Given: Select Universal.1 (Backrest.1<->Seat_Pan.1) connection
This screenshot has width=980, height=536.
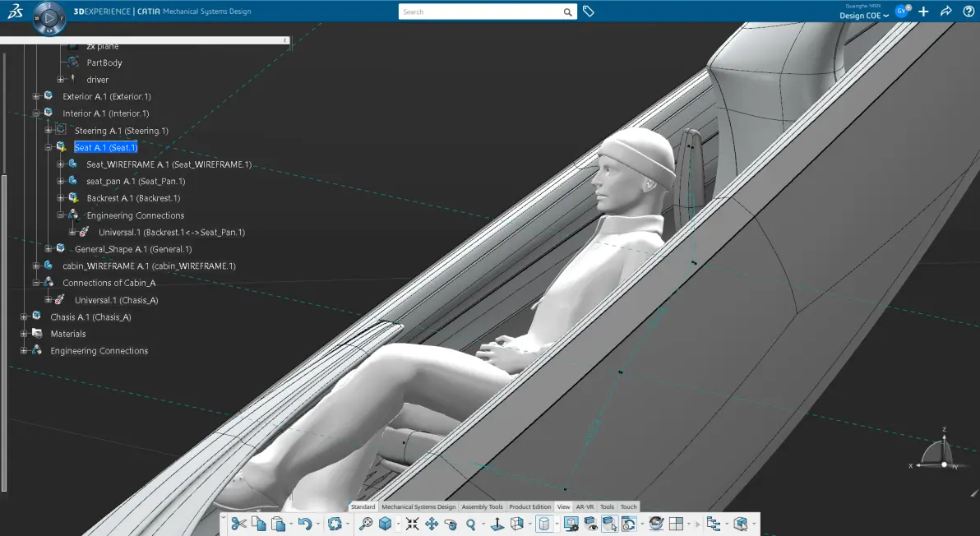Looking at the screenshot, I should tap(172, 232).
